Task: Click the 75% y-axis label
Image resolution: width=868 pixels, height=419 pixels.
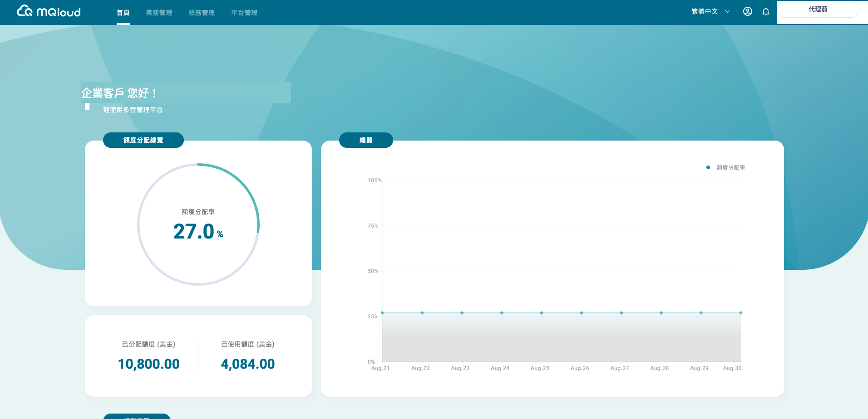Action: pyautogui.click(x=373, y=226)
